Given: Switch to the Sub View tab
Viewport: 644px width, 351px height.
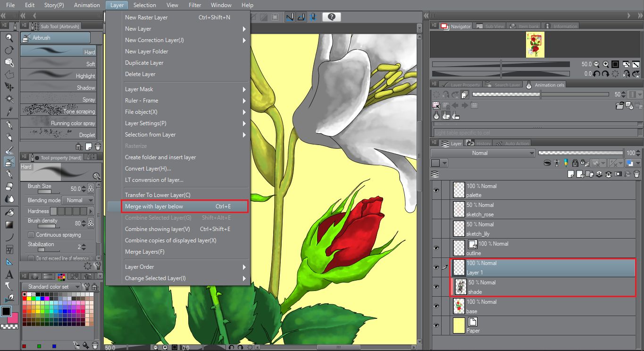Looking at the screenshot, I should (x=490, y=26).
